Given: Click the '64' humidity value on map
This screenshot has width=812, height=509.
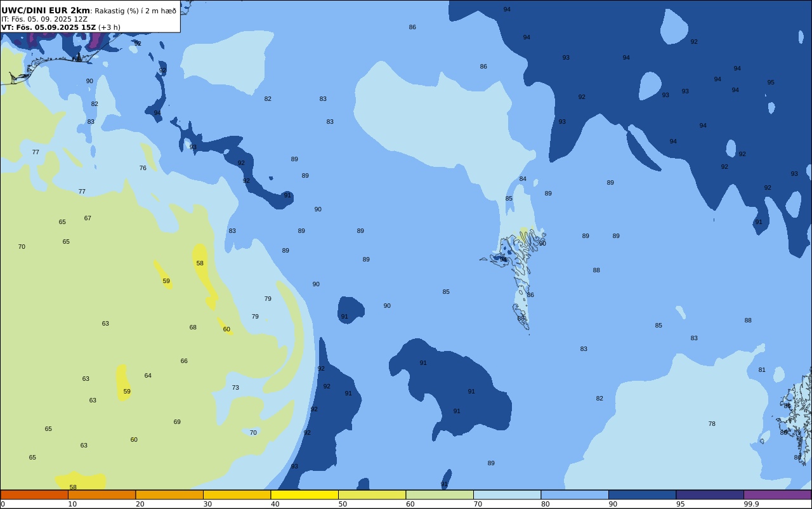Looking at the screenshot, I should pyautogui.click(x=148, y=376).
